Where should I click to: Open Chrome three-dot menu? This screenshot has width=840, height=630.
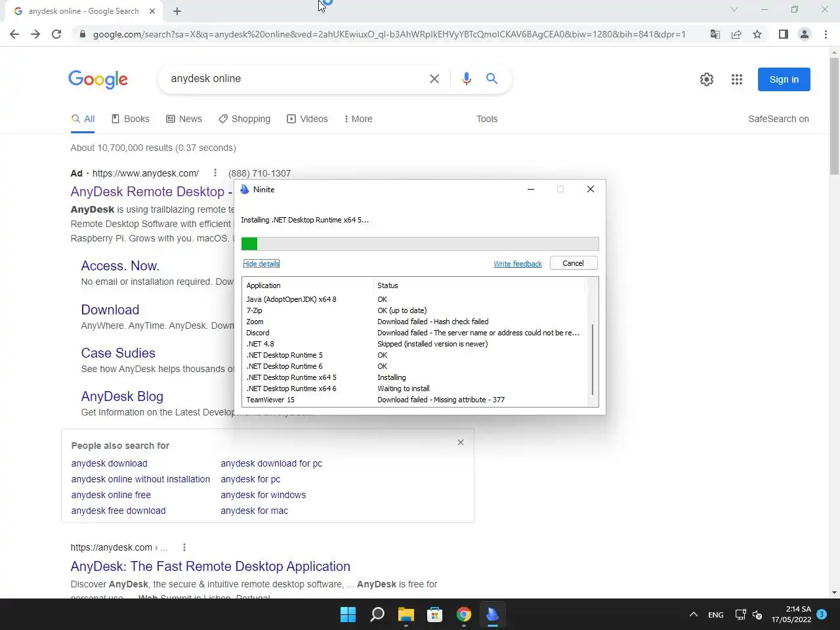826,34
